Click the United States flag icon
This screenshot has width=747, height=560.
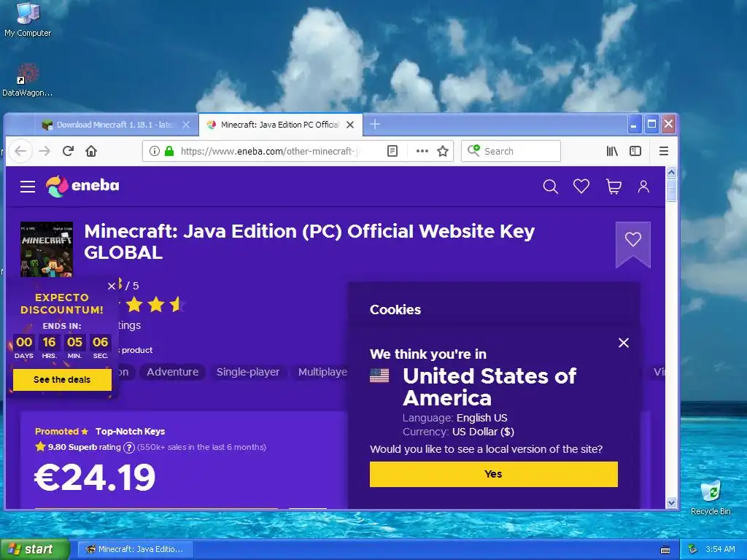tap(379, 376)
